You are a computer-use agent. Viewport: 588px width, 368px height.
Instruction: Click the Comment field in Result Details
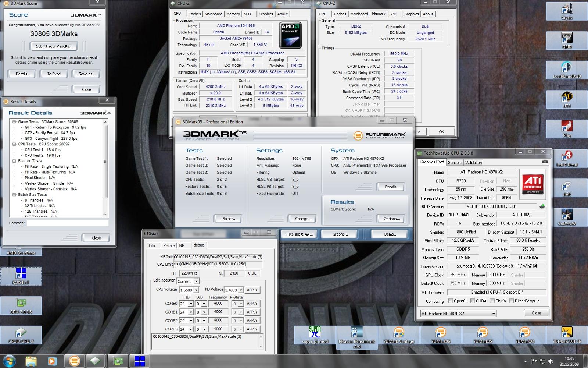[x=68, y=223]
